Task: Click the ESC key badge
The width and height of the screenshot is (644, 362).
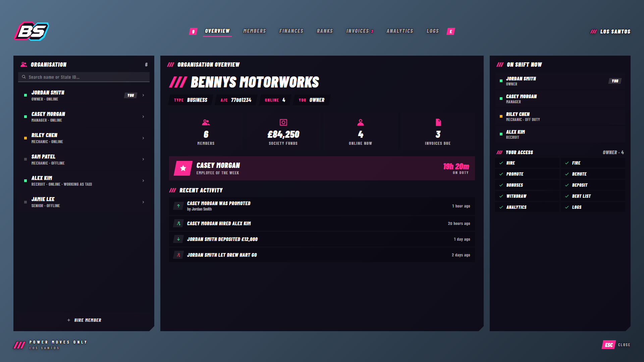Action: point(609,345)
